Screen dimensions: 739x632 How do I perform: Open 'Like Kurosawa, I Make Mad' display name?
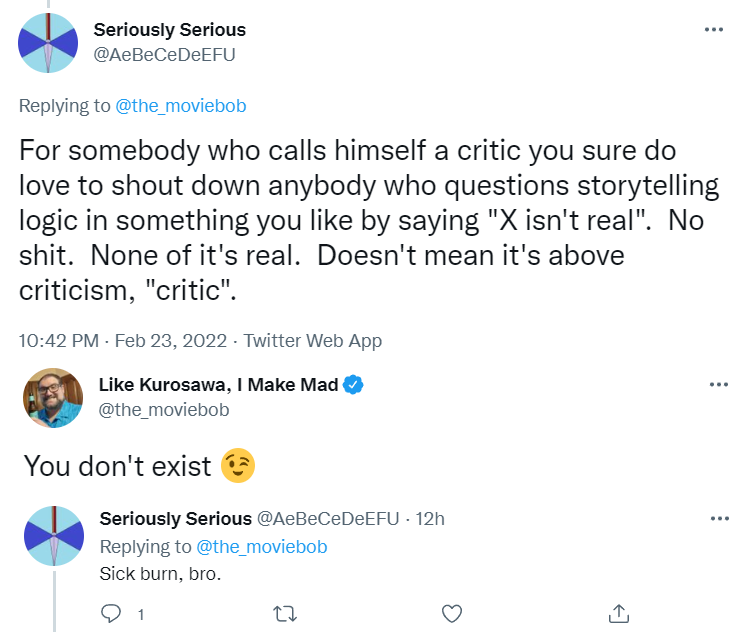coord(218,385)
